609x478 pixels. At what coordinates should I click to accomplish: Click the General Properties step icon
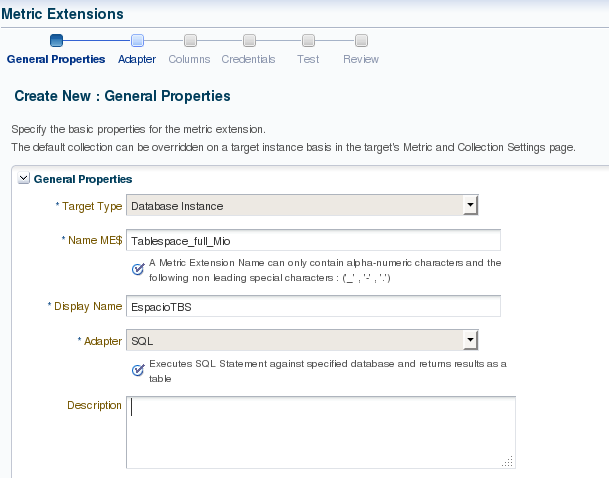click(x=56, y=41)
